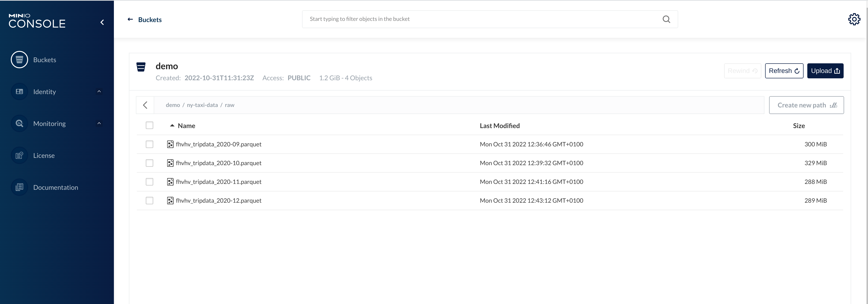868x304 pixels.
Task: Open License from sidebar icon
Action: pos(19,156)
